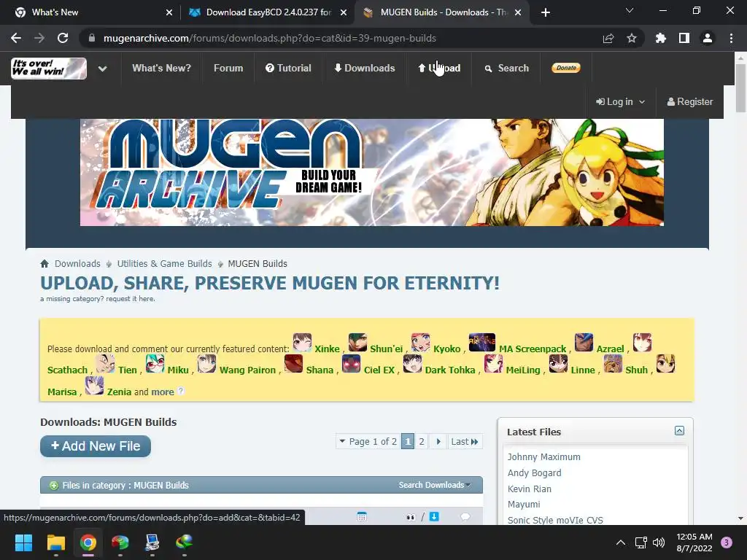Click 'request it here' missing category link
The height and width of the screenshot is (560, 747).
(130, 298)
